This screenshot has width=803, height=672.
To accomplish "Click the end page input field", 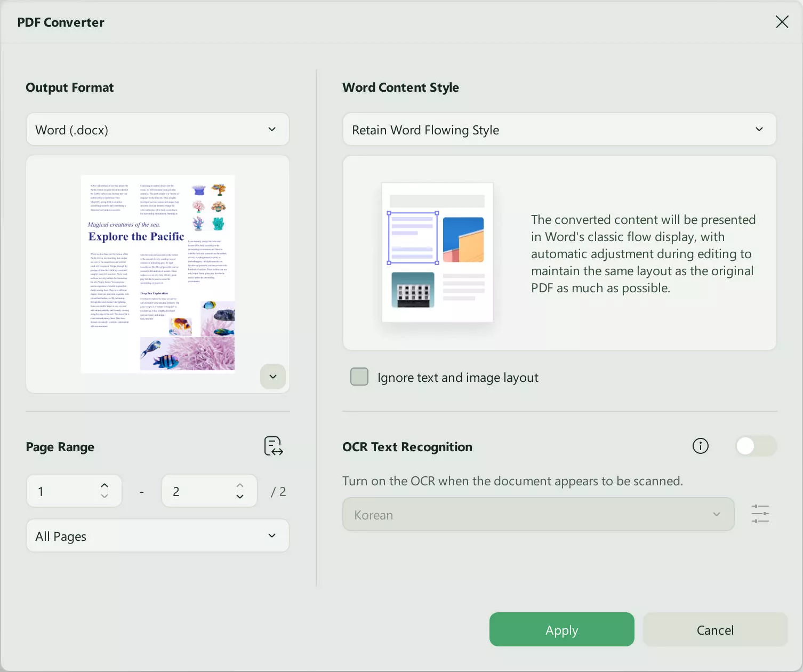I will (x=197, y=491).
